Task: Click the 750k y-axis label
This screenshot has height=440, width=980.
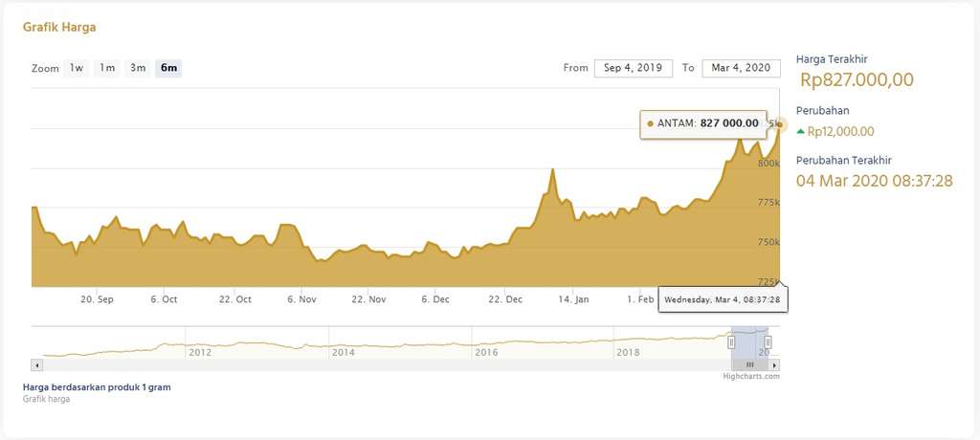Action: point(768,242)
